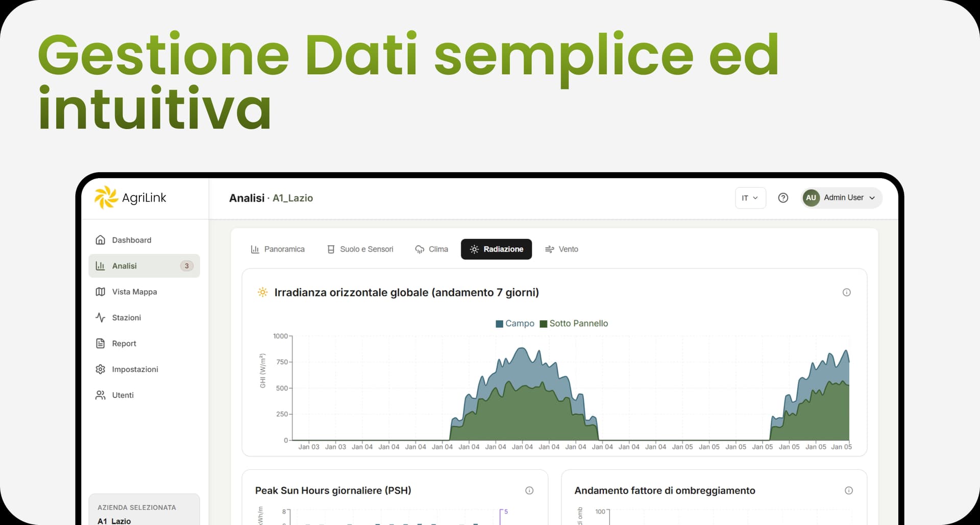Screen dimensions: 980x525
Task: Click the AgriLink logo
Action: [130, 198]
